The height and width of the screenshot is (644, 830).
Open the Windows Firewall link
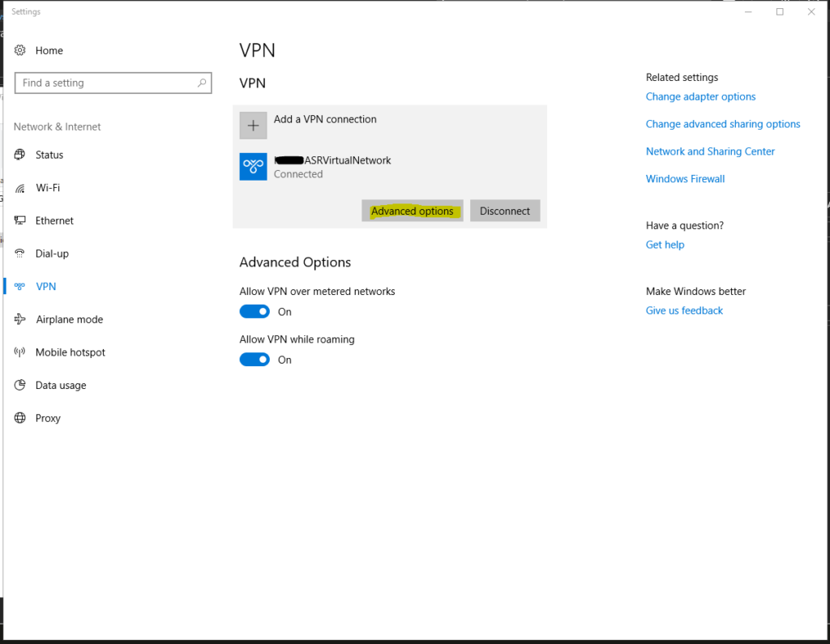pos(685,179)
